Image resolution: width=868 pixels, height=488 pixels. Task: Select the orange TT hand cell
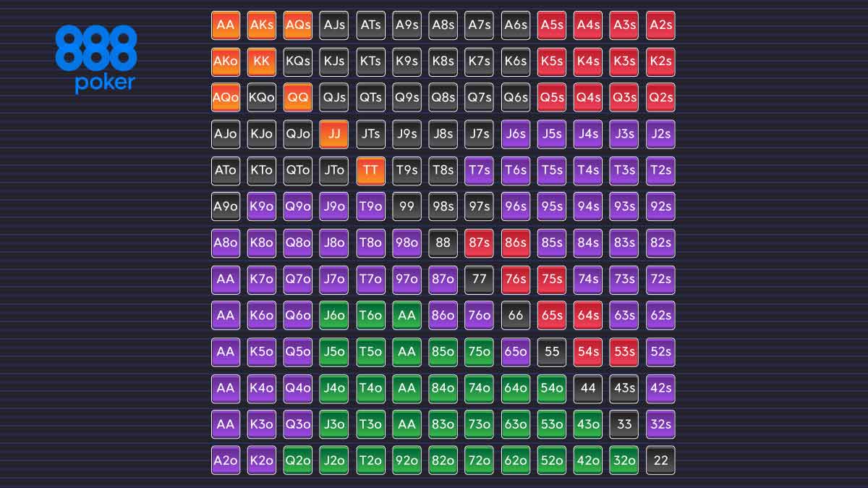[370, 170]
